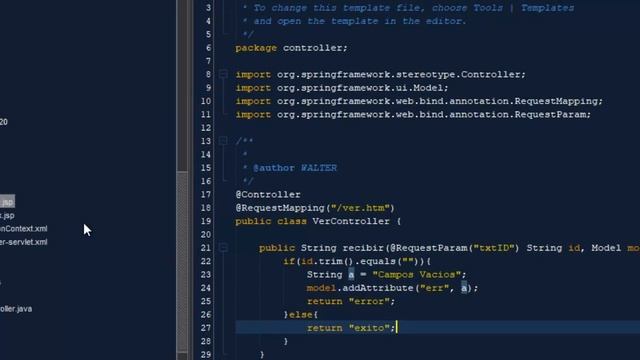Select the second .jsp file in project tree
This screenshot has height=360, width=640.
coord(7,216)
